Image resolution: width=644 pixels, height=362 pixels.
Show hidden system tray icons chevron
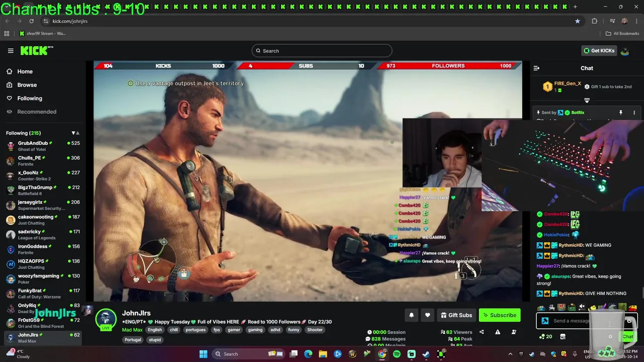pos(510,354)
